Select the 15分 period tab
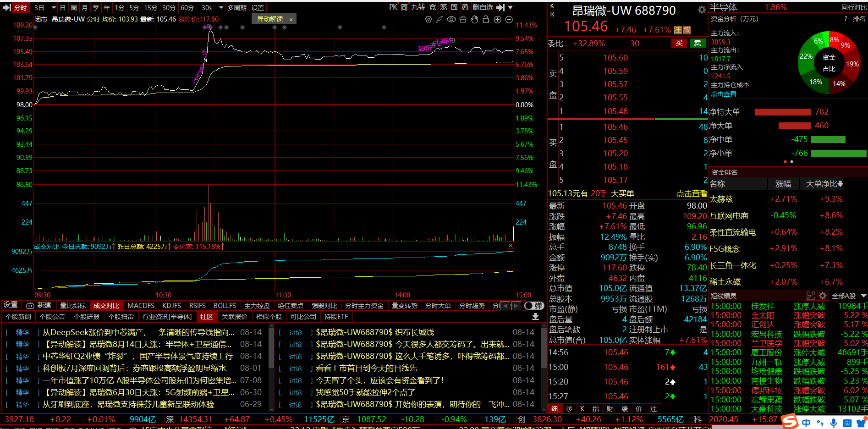This screenshot has height=429, width=868. tap(151, 8)
